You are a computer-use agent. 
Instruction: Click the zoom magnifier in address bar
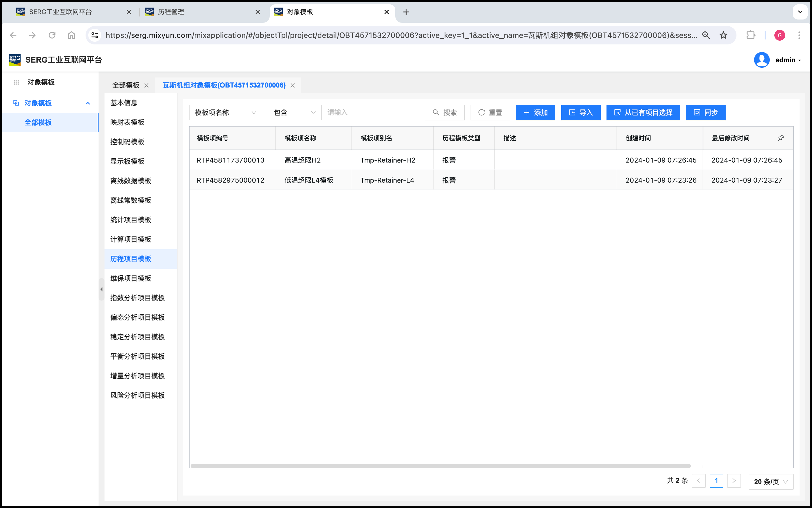[706, 35]
